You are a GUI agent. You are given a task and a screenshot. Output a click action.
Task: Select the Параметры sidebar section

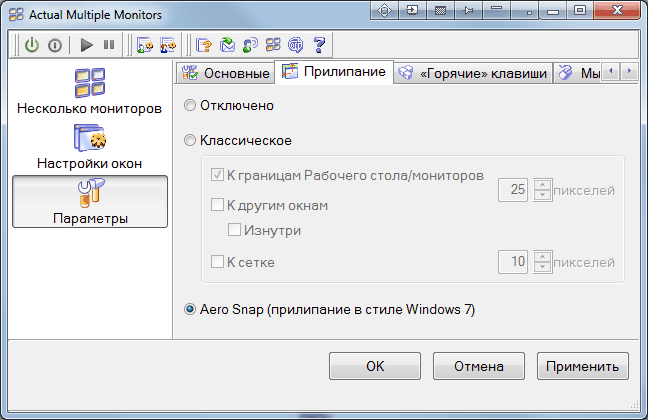(x=90, y=202)
